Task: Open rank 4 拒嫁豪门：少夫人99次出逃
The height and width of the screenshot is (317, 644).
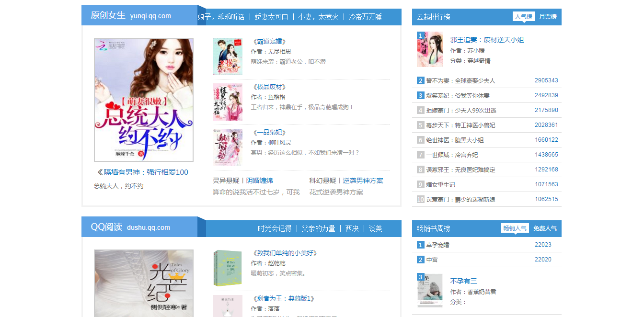Action: [461, 111]
